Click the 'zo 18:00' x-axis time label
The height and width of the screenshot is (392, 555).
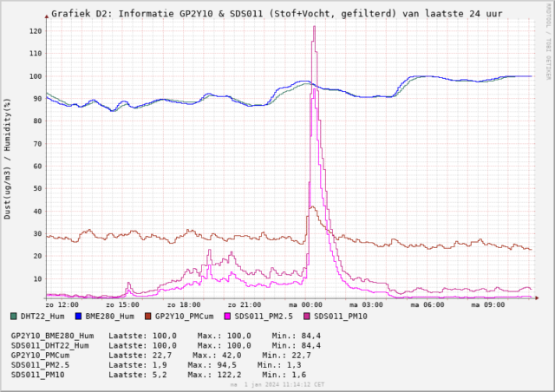(184, 305)
